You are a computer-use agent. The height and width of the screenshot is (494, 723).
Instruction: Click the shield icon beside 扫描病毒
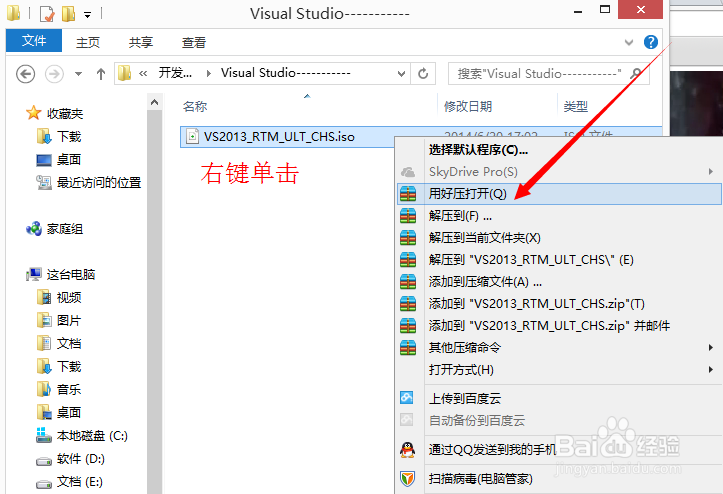tap(408, 479)
